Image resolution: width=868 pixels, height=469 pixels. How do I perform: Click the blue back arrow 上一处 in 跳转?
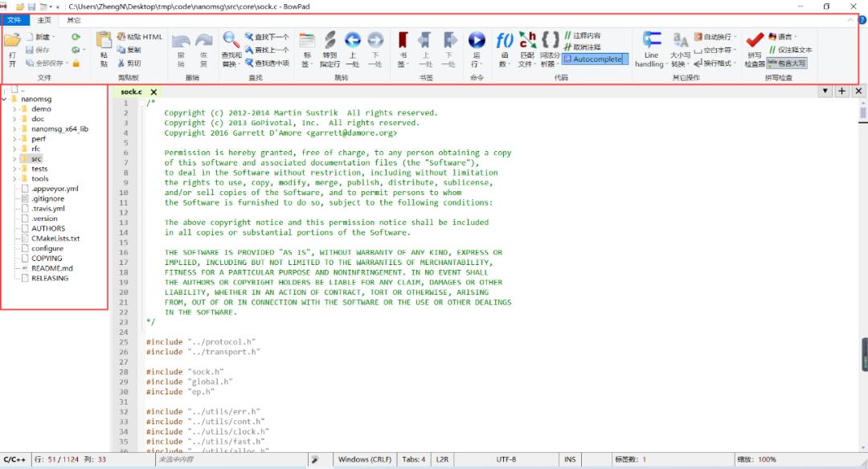pyautogui.click(x=353, y=40)
